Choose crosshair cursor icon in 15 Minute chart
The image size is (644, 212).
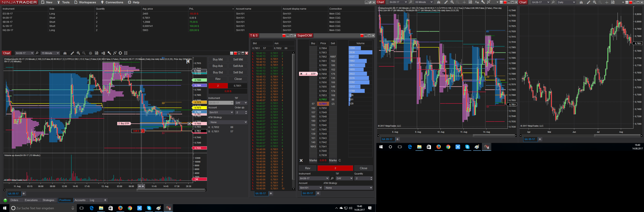91,53
